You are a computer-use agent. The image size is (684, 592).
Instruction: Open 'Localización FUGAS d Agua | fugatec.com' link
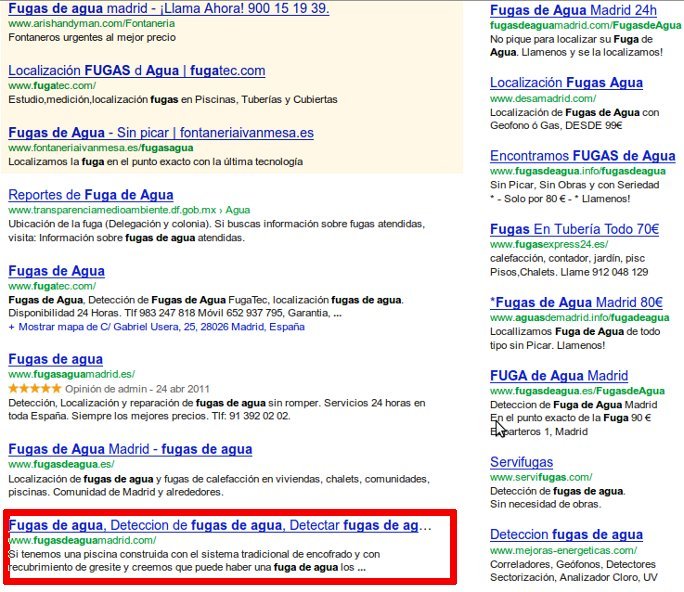[137, 71]
